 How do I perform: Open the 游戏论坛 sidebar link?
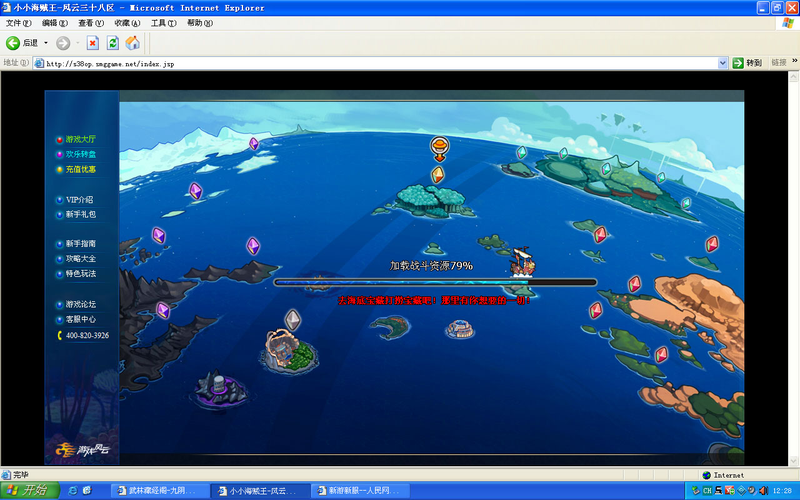coord(80,305)
